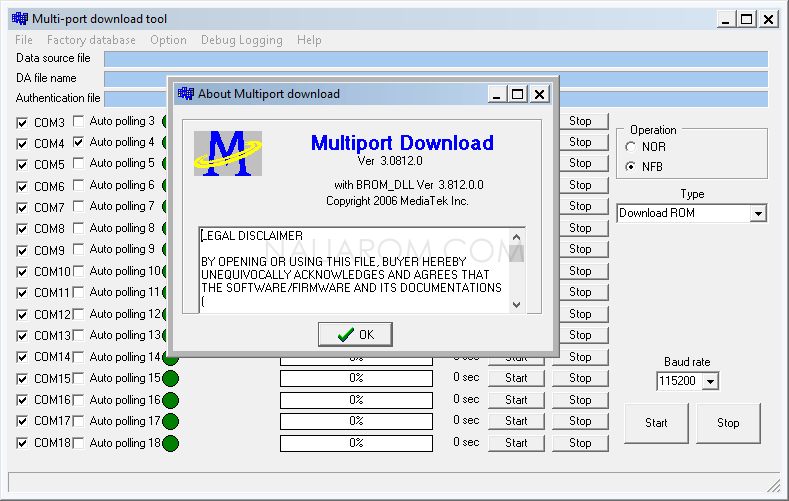This screenshot has width=789, height=501.
Task: Click the Baud rate value 115200
Action: pos(677,381)
